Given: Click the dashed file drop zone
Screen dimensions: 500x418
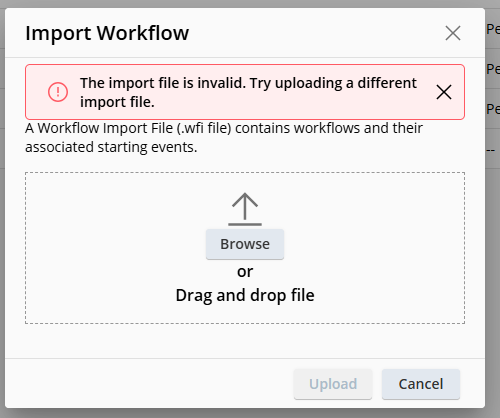Looking at the screenshot, I should click(x=245, y=248).
